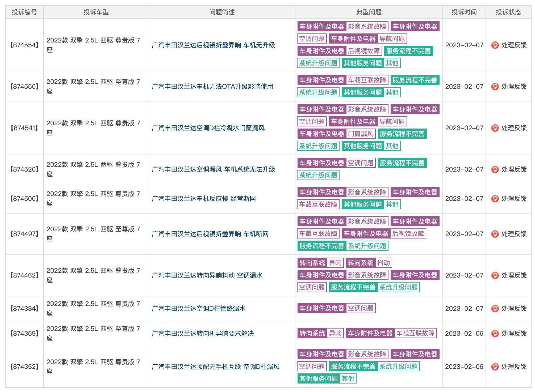Click 空调问题 tag in row 874462
Image resolution: width=535 pixels, height=392 pixels.
[312, 287]
